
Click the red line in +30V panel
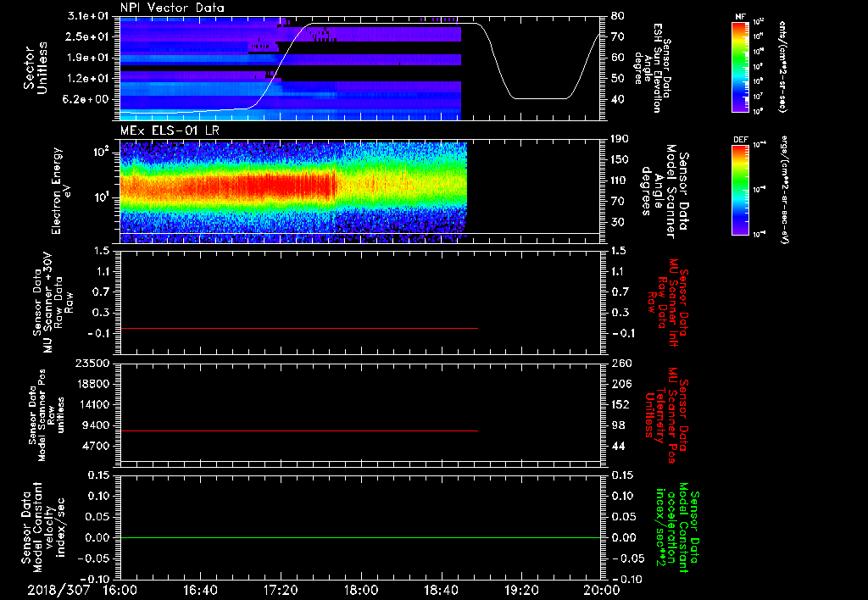299,329
